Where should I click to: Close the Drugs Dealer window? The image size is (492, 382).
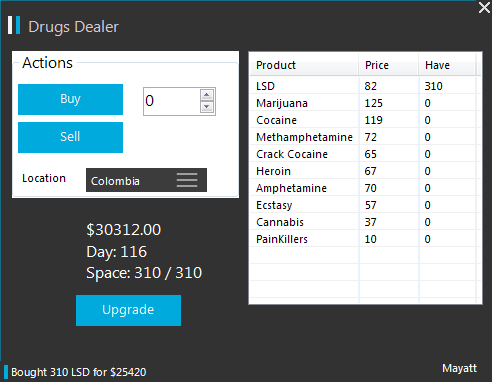point(484,7)
